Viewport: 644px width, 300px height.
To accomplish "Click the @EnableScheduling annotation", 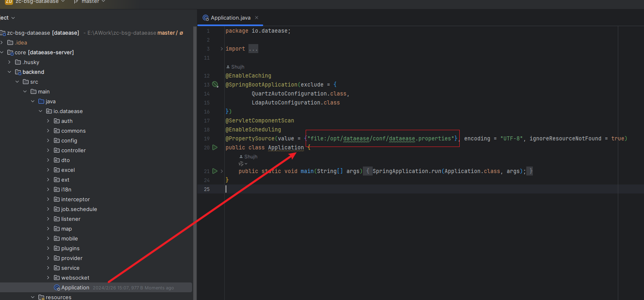I will tap(253, 129).
